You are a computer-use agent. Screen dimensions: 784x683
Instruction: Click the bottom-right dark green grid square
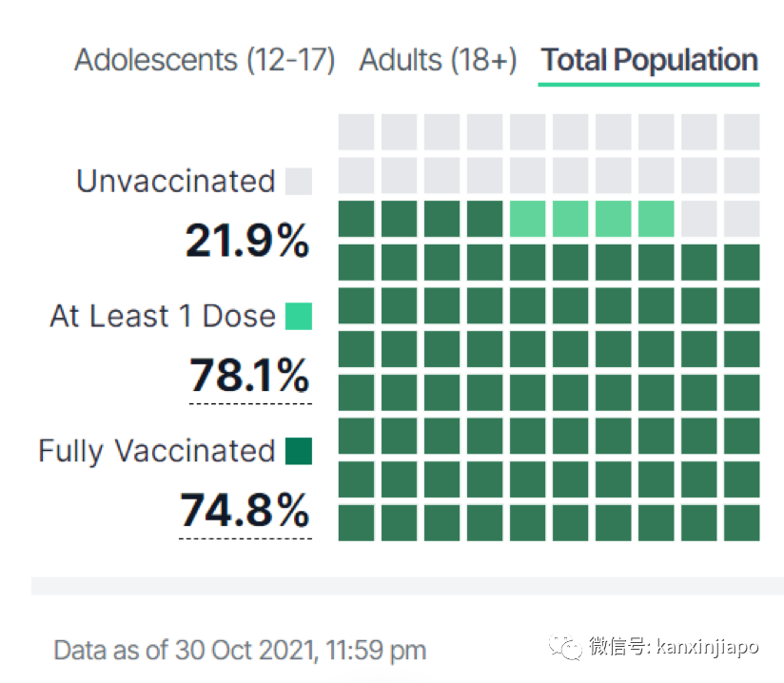point(741,522)
